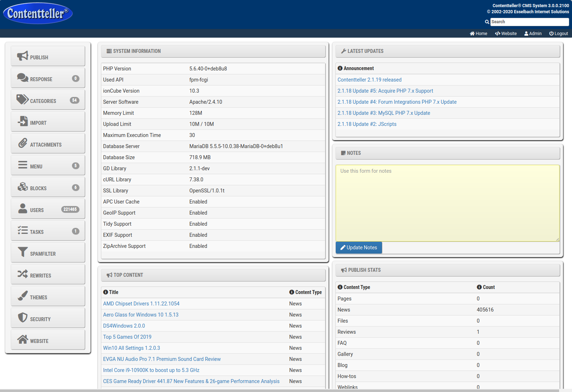Click the Attachments paperclip icon
This screenshot has height=392, width=572.
[23, 143]
